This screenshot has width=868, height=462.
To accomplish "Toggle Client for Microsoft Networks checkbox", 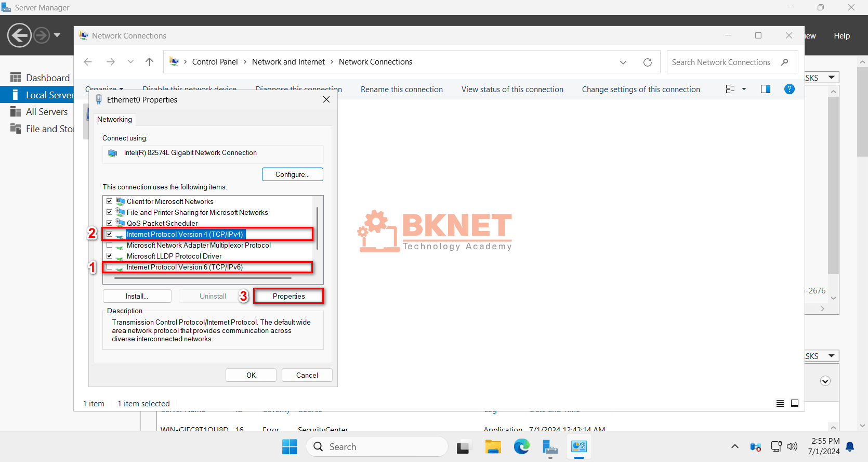I will tap(110, 201).
